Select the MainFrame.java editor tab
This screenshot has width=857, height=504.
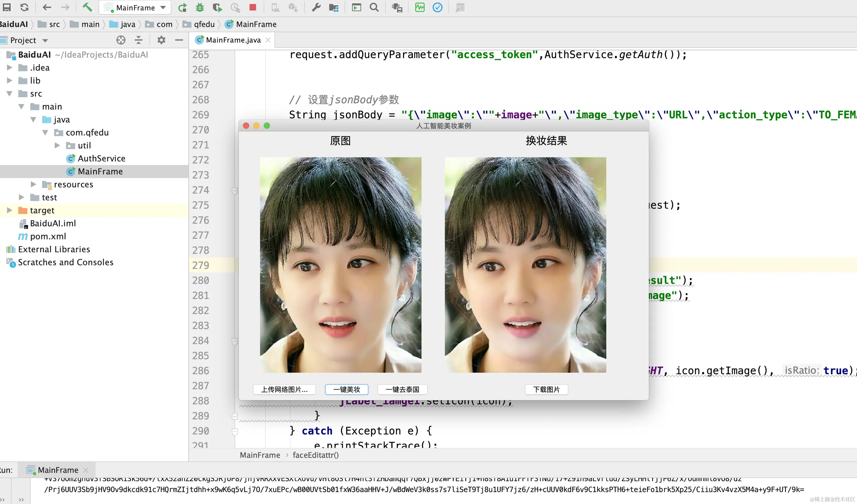(233, 40)
